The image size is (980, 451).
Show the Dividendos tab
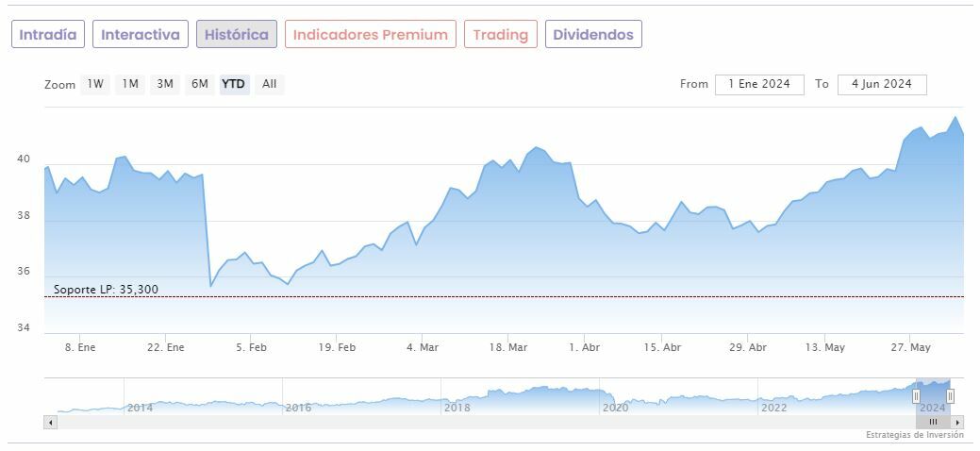pos(593,35)
